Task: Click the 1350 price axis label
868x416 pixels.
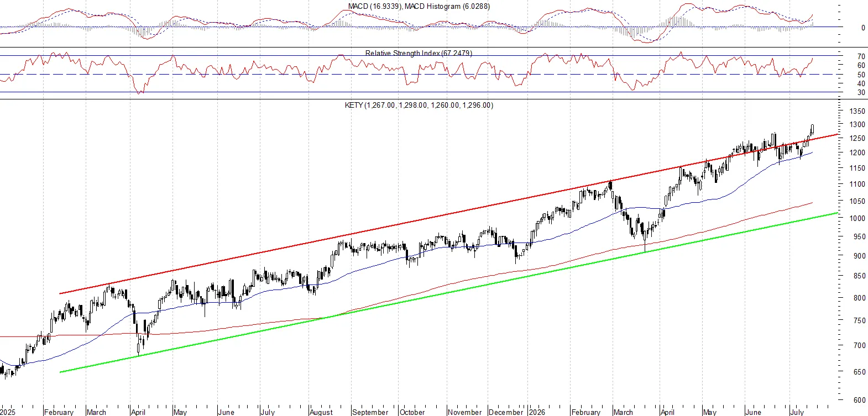Action: 857,111
